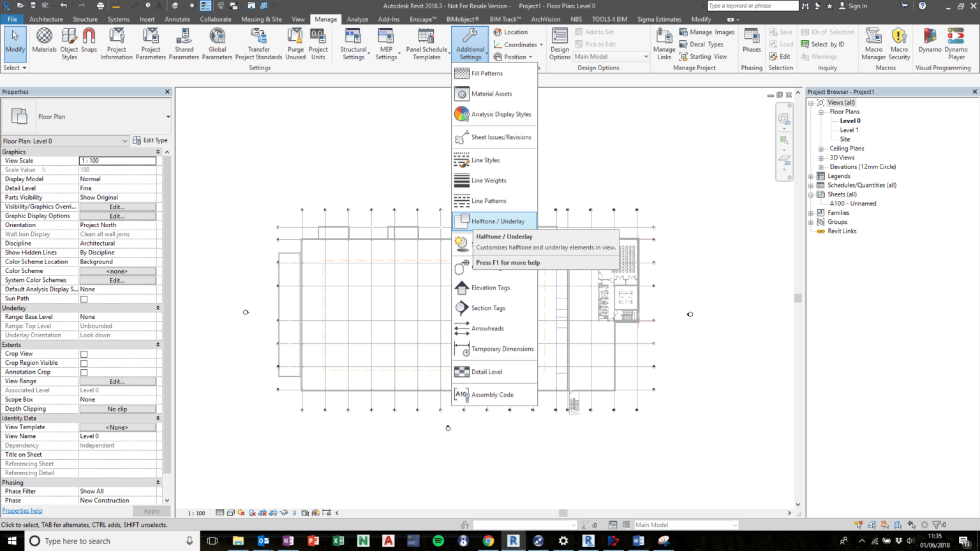Viewport: 980px width, 551px height.
Task: Choose Material Assets from the menu
Action: (x=494, y=94)
